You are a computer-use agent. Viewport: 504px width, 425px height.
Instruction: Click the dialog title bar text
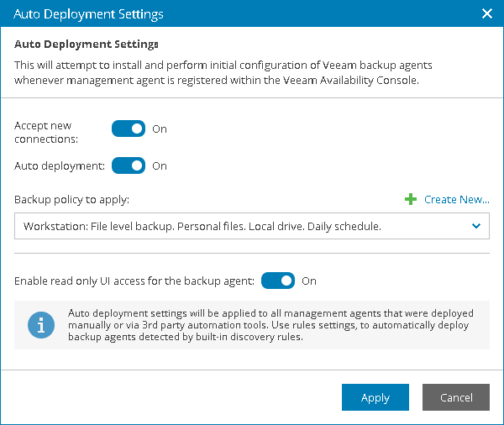[x=88, y=14]
